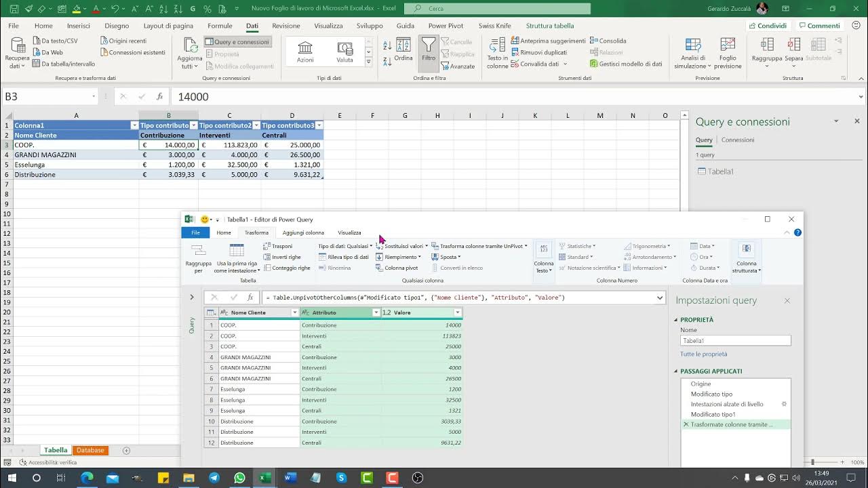
Task: Open WhatsApp from Windows taskbar
Action: [239, 478]
